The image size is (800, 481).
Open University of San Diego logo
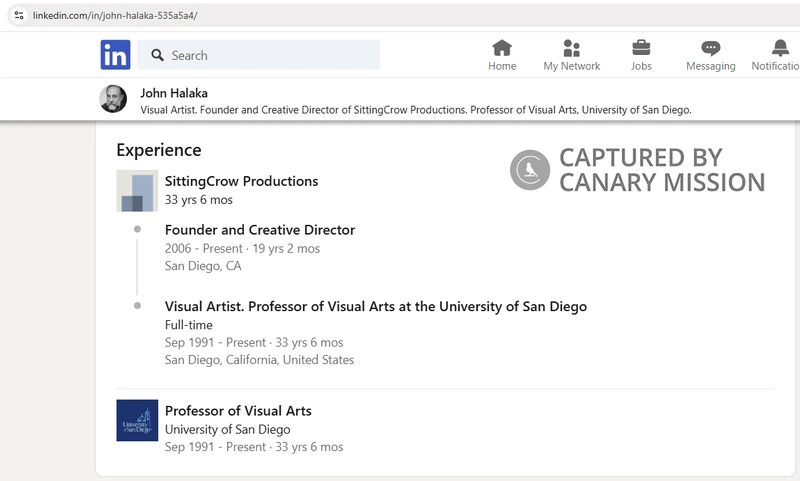[x=137, y=420]
